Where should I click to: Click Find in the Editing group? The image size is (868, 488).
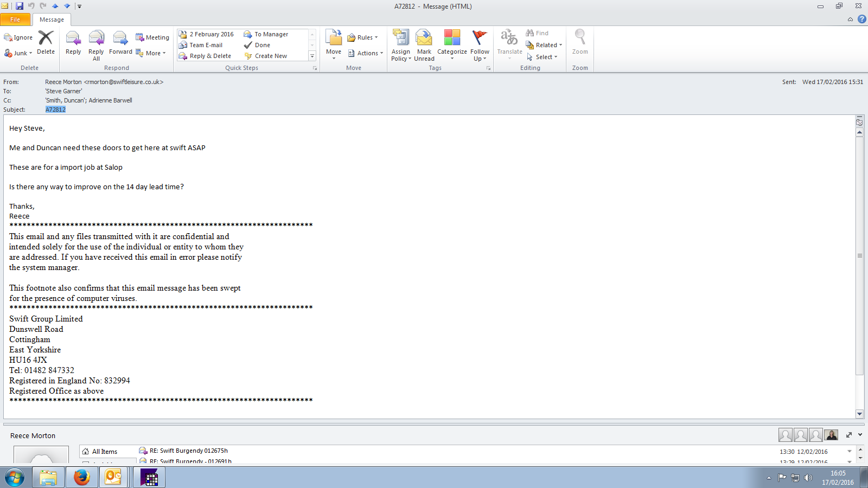pyautogui.click(x=537, y=33)
